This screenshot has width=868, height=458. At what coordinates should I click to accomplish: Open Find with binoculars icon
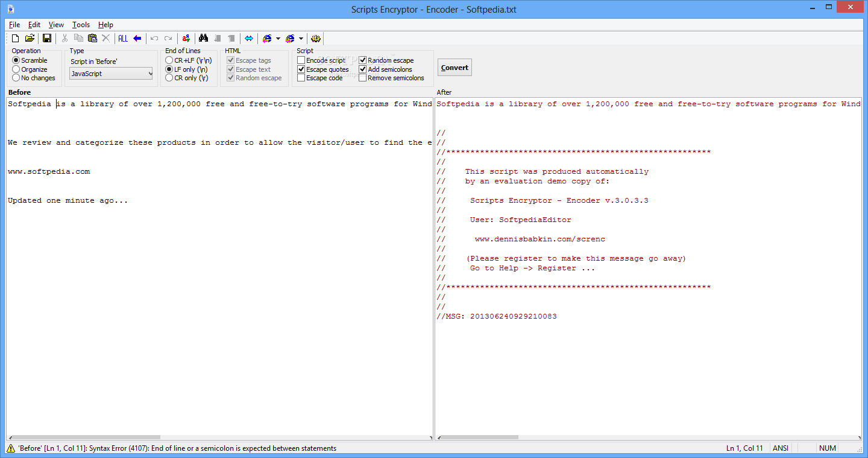pos(204,38)
